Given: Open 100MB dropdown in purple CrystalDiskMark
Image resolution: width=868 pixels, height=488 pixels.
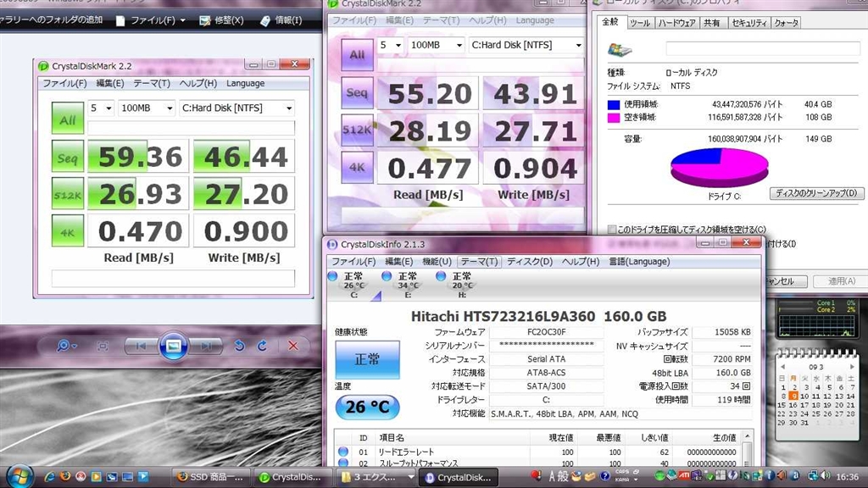Looking at the screenshot, I should [x=437, y=45].
